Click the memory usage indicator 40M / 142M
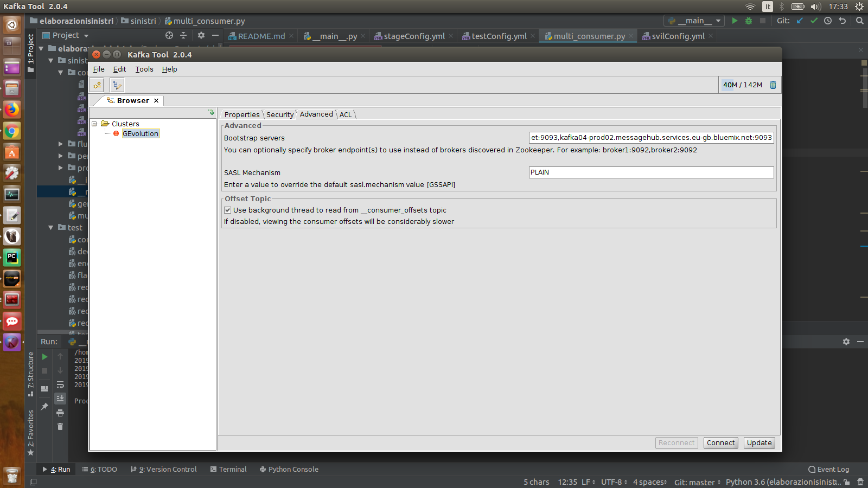The width and height of the screenshot is (868, 488). coord(743,85)
